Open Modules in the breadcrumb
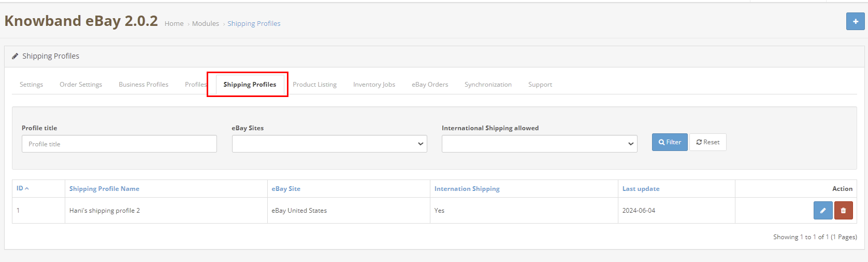 pyautogui.click(x=206, y=23)
